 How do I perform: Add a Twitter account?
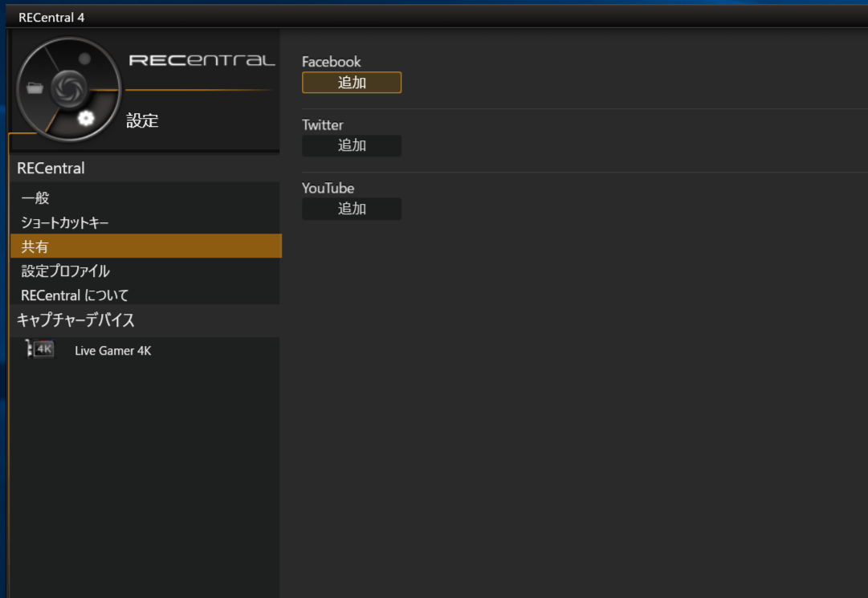coord(352,145)
